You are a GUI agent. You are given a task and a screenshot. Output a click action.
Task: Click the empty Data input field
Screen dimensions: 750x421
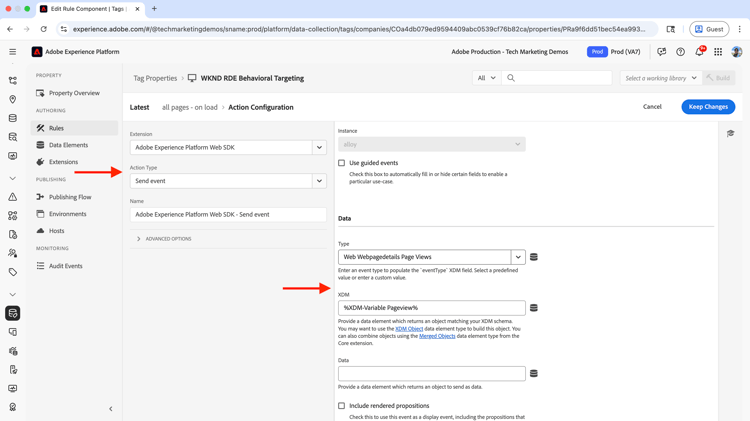click(431, 373)
